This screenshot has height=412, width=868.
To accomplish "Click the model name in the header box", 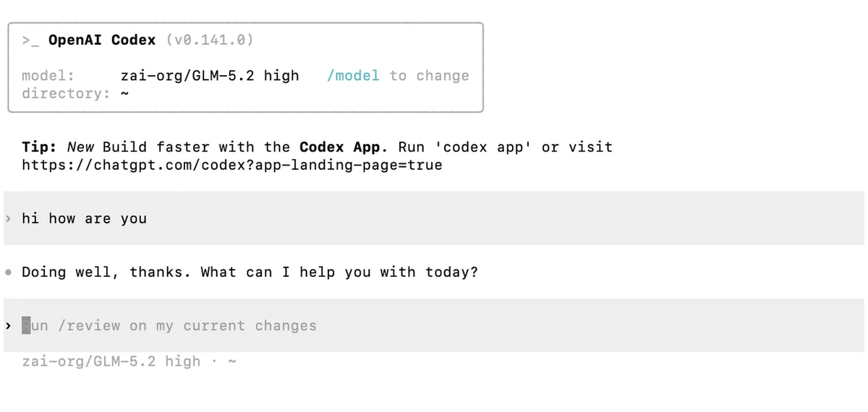I will [210, 76].
